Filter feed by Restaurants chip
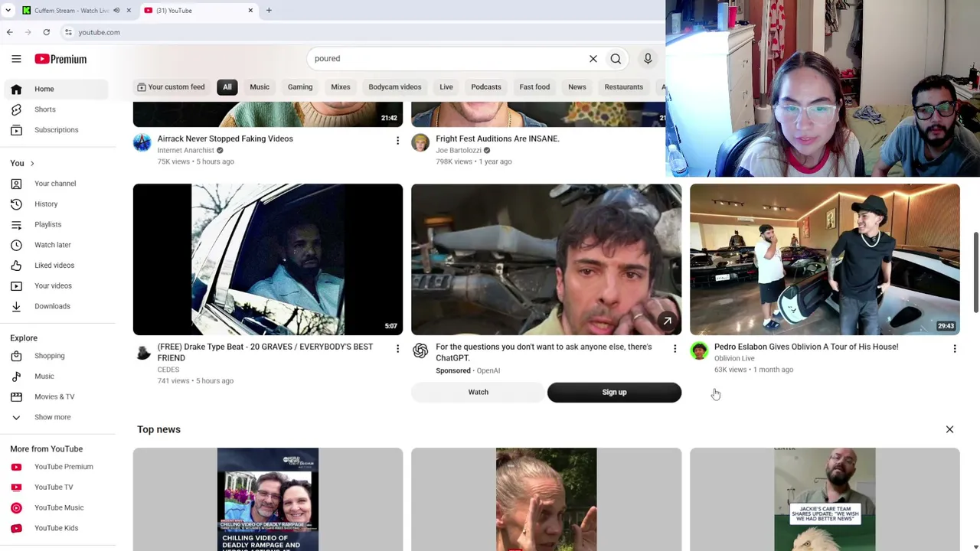Screen dimensions: 980x551 [x=624, y=87]
